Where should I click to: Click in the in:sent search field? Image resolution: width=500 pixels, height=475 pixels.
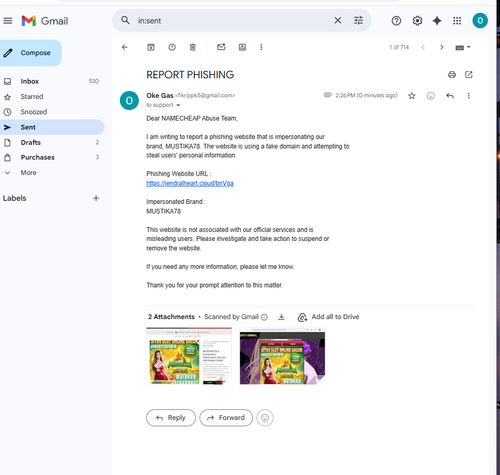coord(233,21)
